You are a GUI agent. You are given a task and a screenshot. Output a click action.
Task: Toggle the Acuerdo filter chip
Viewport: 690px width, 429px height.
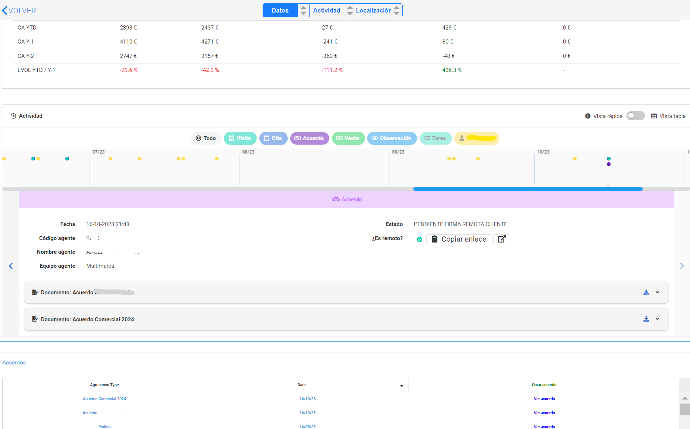pos(309,138)
